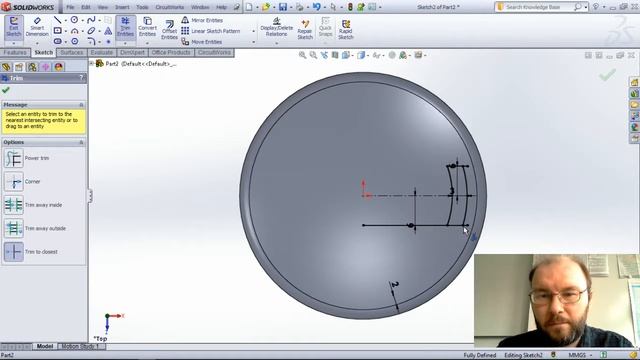Click the Trim Entities tool
The height and width of the screenshot is (360, 640).
125,27
